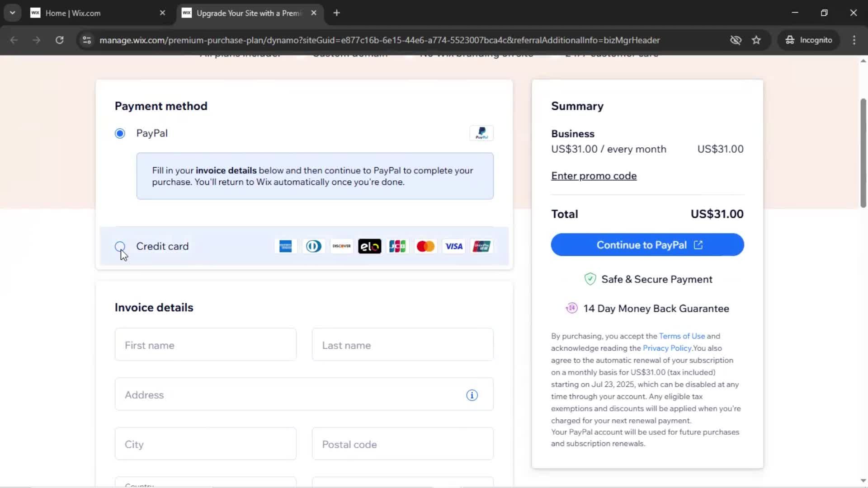Viewport: 868px width, 488px height.
Task: Focus the Last name input field
Action: tap(403, 345)
